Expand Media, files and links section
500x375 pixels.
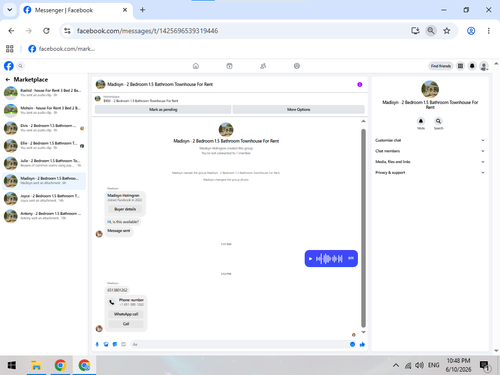coord(430,162)
